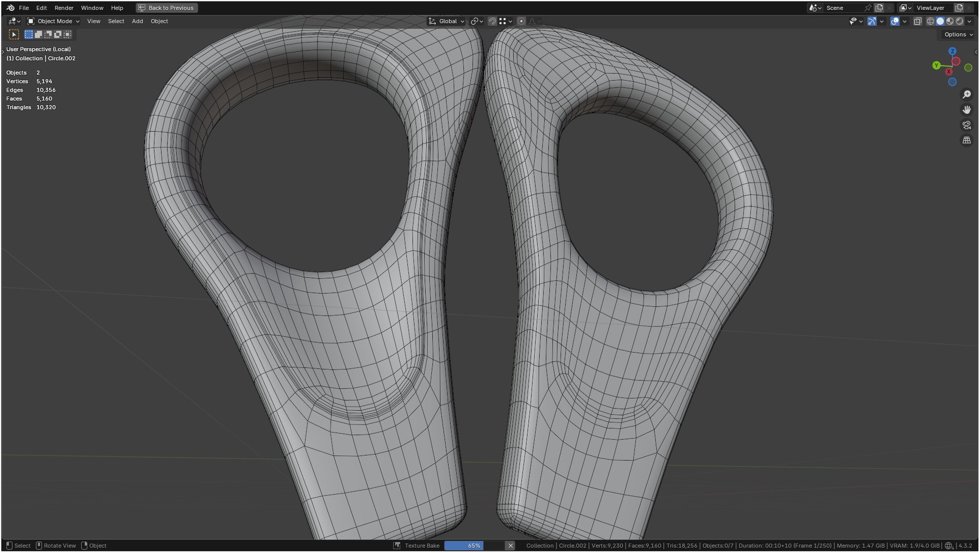Screen dimensions: 980x553
Task: Open the Options dropdown
Action: click(957, 34)
